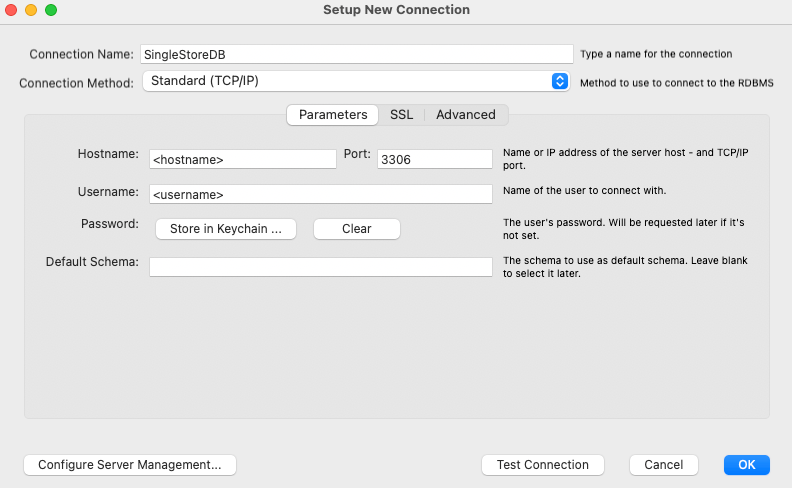Viewport: 792px width, 488px height.
Task: Click the Default Schema input field
Action: click(x=321, y=267)
